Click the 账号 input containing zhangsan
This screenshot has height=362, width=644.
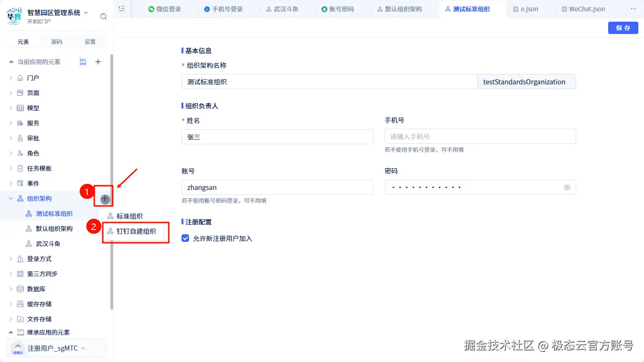click(x=277, y=187)
